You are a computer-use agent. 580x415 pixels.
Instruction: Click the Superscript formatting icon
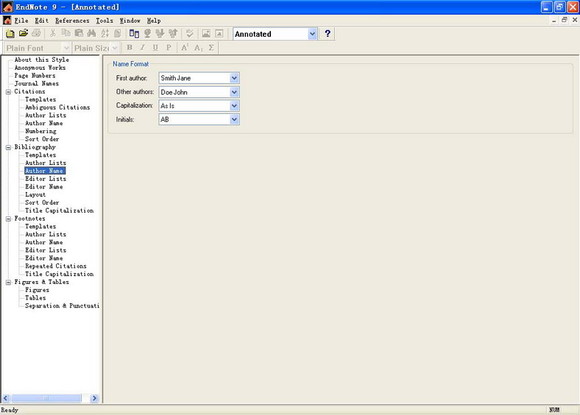point(184,47)
